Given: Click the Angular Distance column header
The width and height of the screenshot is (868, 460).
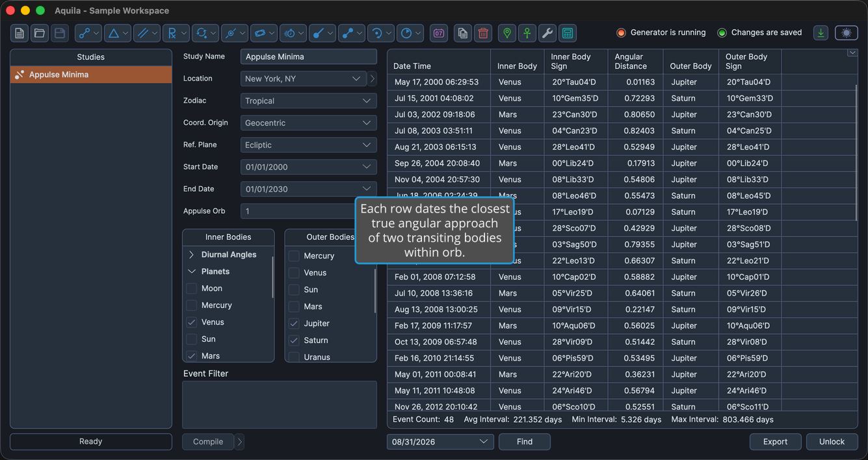Looking at the screenshot, I should 631,62.
